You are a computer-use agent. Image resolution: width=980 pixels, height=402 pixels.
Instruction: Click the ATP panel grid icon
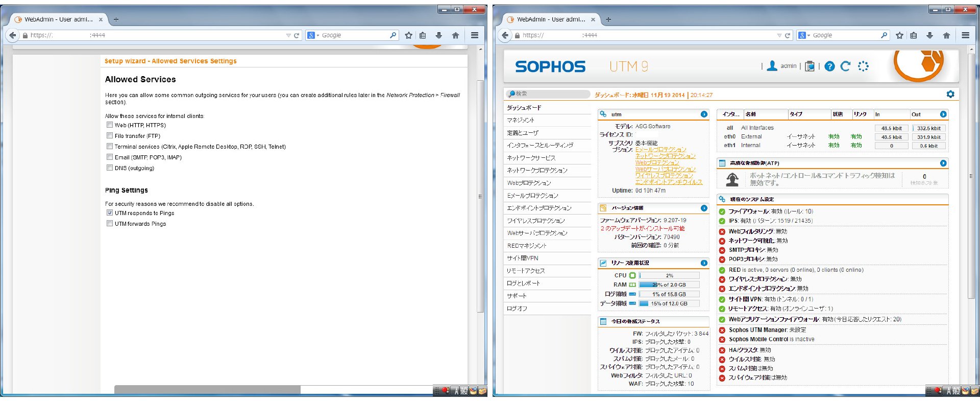pyautogui.click(x=722, y=163)
